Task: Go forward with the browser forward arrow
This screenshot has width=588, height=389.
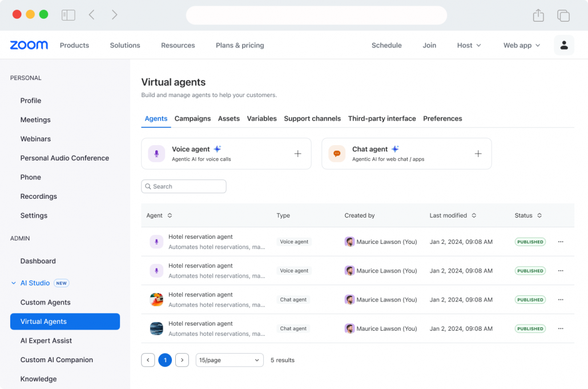Action: pyautogui.click(x=114, y=15)
